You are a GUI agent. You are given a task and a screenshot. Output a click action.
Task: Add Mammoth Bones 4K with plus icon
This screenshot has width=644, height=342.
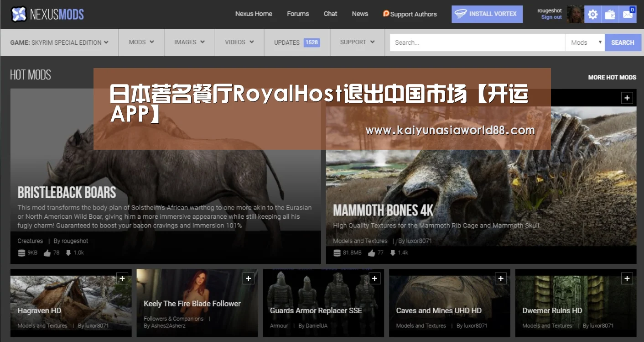tap(627, 98)
